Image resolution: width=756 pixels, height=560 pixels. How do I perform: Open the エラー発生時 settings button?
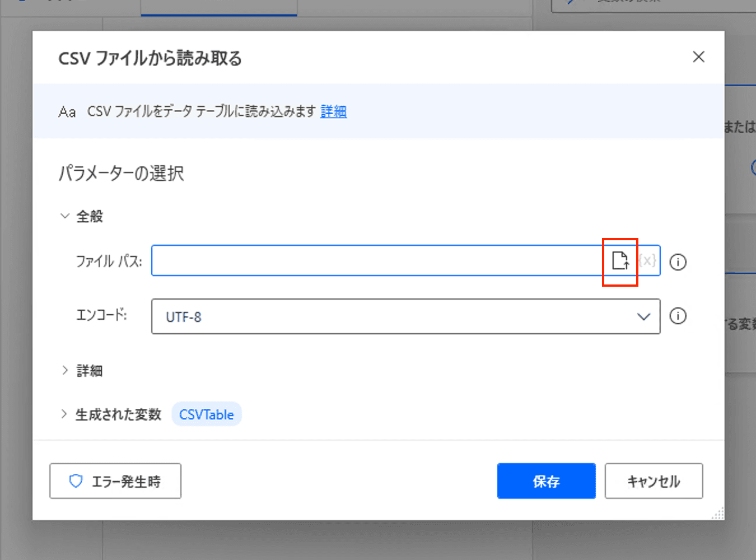coord(115,481)
